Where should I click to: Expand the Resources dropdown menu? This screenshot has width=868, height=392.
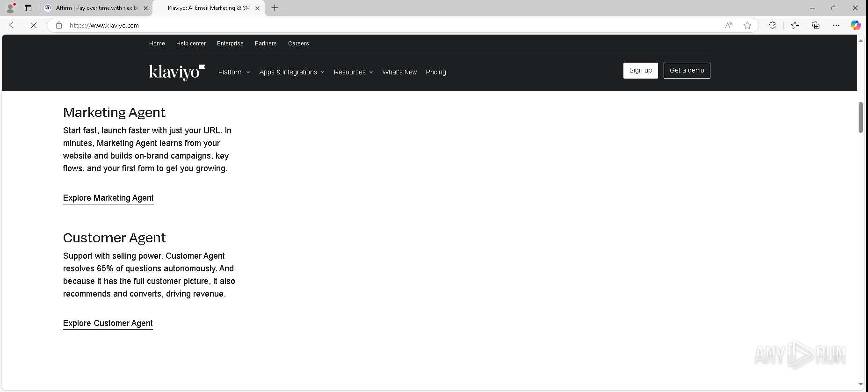point(353,72)
